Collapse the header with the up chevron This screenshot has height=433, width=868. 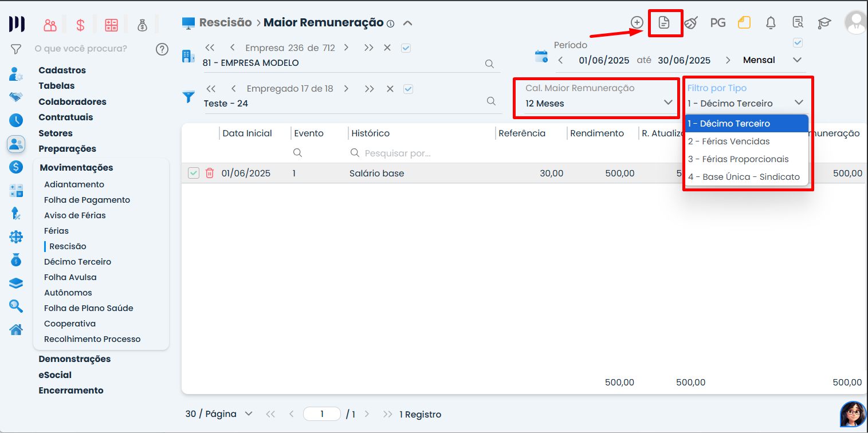pyautogui.click(x=408, y=23)
